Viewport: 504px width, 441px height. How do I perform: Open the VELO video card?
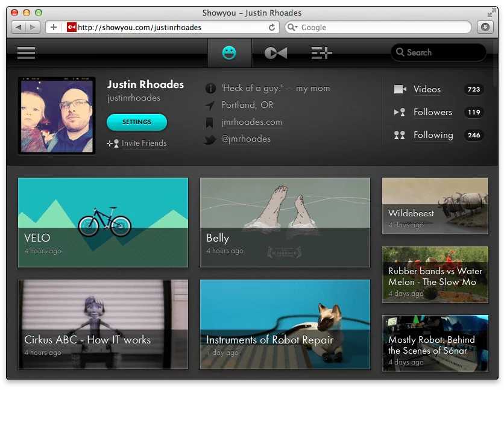pyautogui.click(x=103, y=222)
